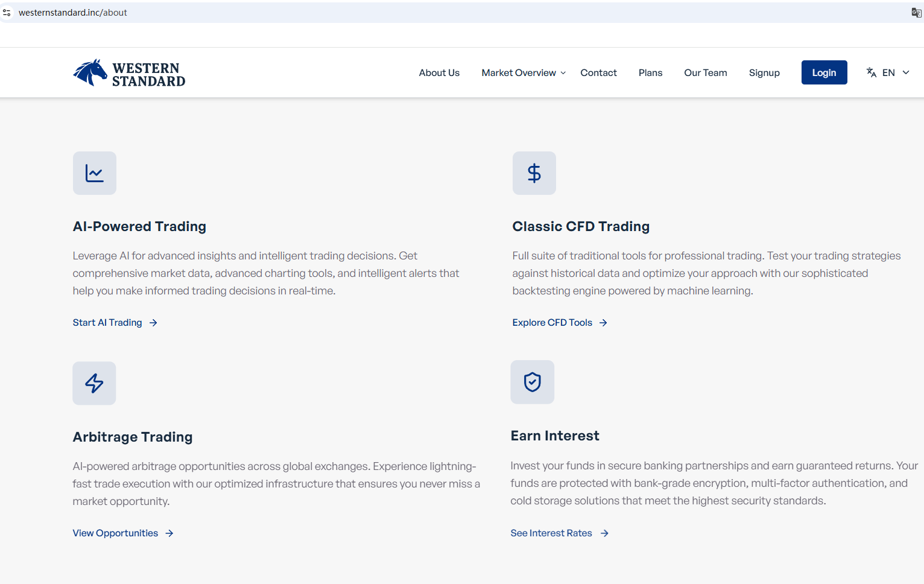
Task: Click the Login button
Action: pyautogui.click(x=824, y=72)
